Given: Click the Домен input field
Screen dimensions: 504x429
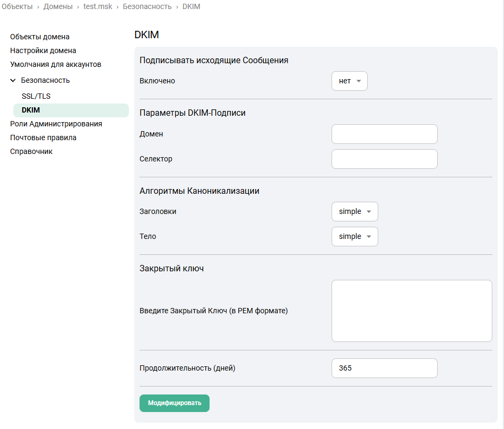Looking at the screenshot, I should pyautogui.click(x=384, y=134).
